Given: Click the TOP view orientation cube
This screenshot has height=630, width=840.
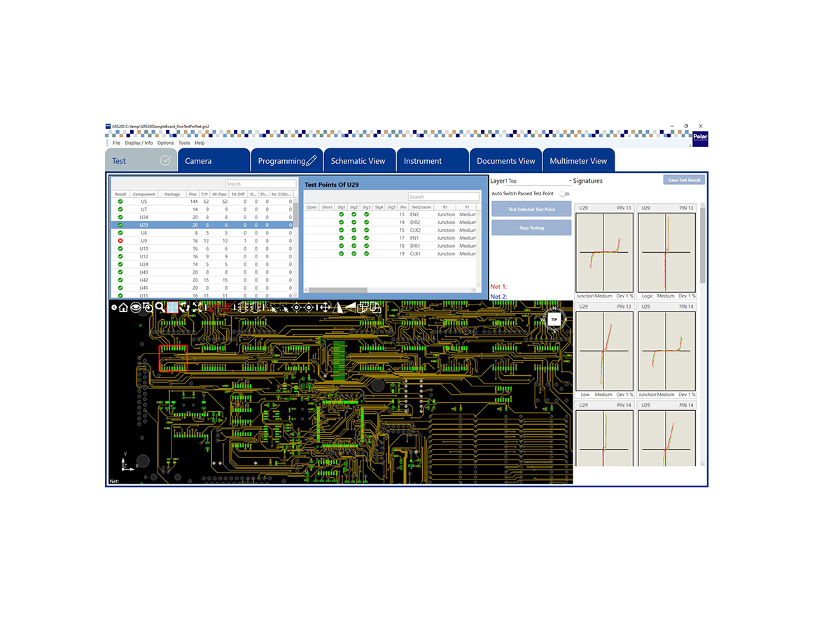Looking at the screenshot, I should click(554, 319).
